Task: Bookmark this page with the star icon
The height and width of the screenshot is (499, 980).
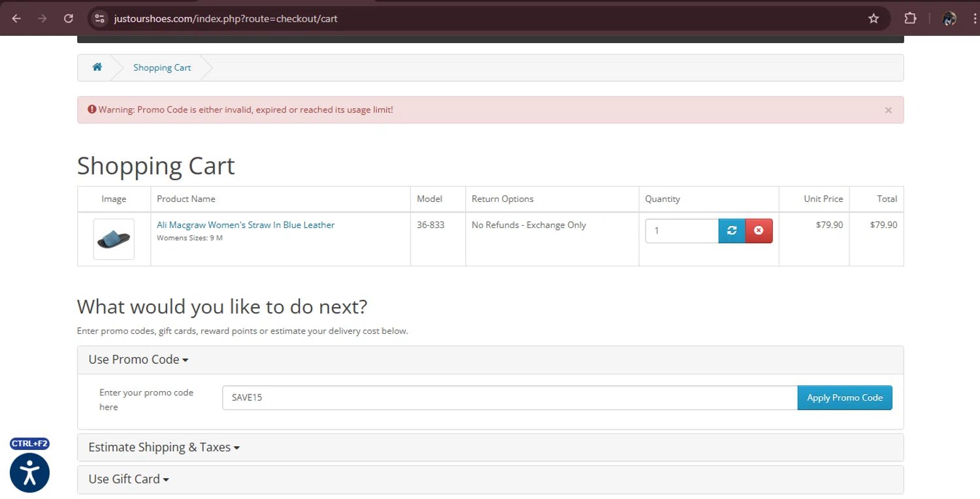Action: 874,18
